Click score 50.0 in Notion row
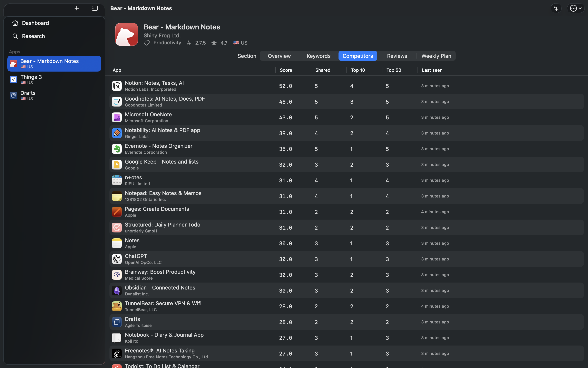Screen dimensions: 588x368 (x=285, y=86)
